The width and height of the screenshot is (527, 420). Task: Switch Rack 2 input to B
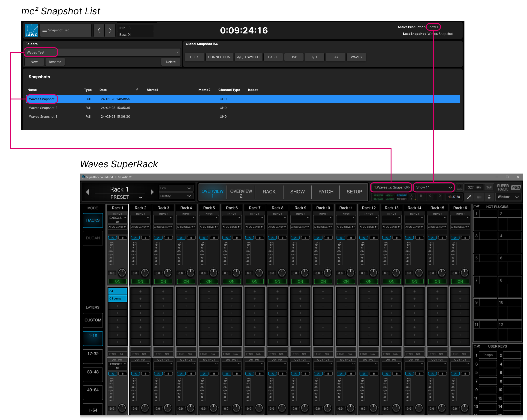tap(146, 238)
